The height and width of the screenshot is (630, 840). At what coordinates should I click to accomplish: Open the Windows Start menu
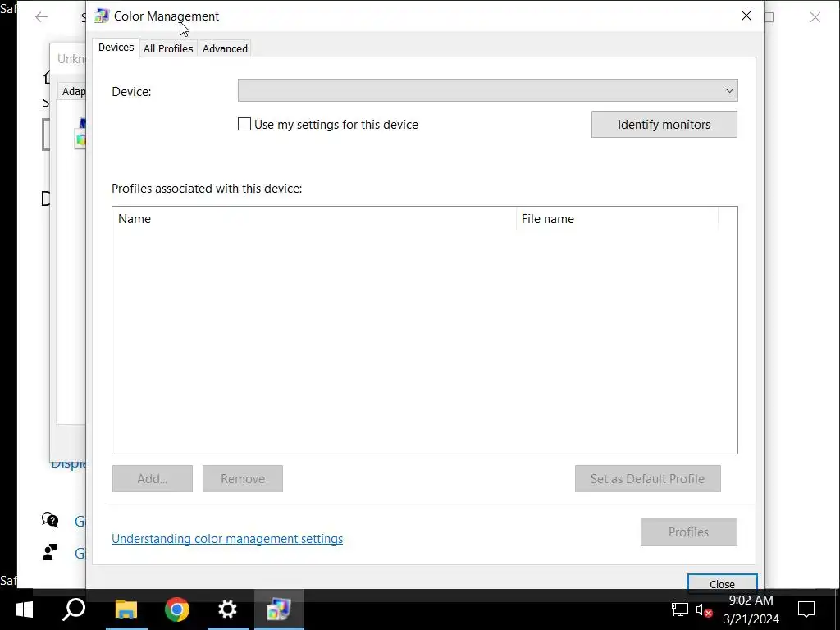[24, 609]
